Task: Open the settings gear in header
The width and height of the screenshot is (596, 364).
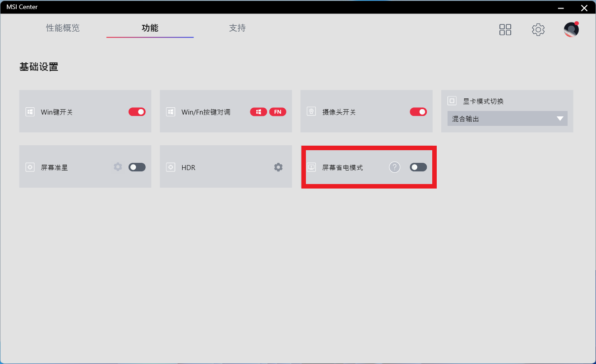Action: point(538,30)
